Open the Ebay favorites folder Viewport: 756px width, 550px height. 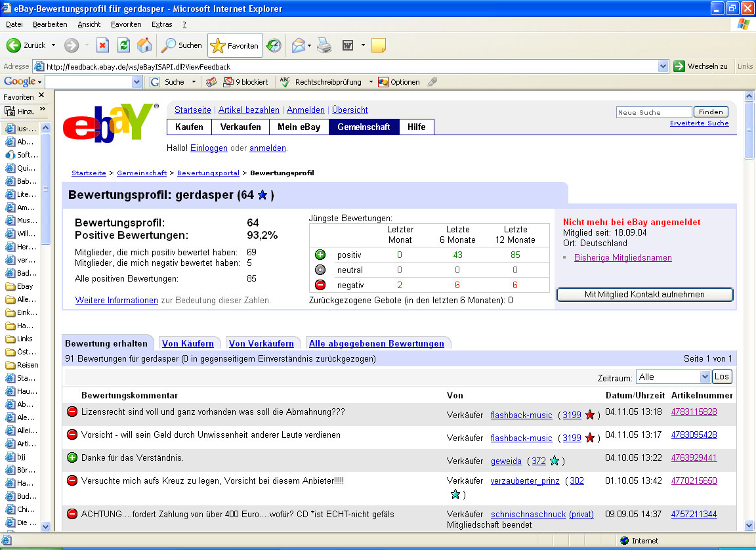[20, 286]
